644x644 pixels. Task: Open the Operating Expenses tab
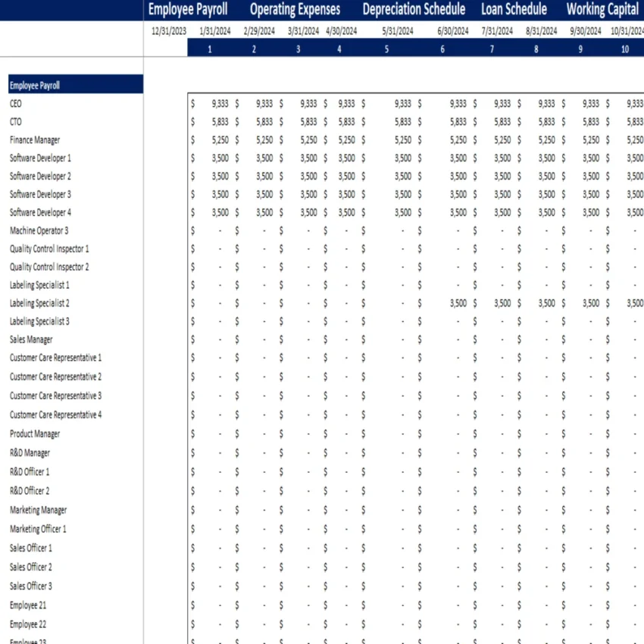[294, 9]
